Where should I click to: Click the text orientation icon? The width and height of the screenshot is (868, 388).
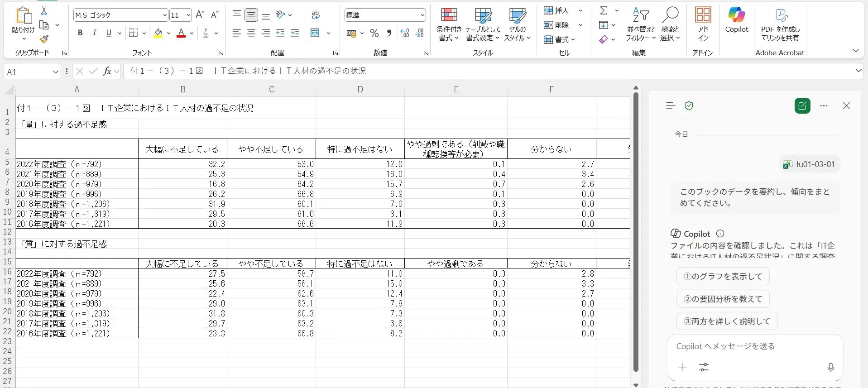pyautogui.click(x=281, y=15)
